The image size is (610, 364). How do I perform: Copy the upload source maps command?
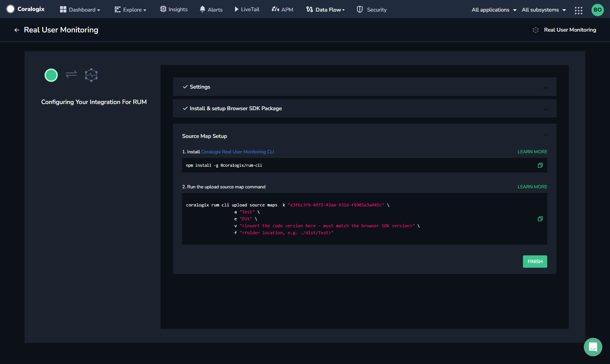[540, 219]
